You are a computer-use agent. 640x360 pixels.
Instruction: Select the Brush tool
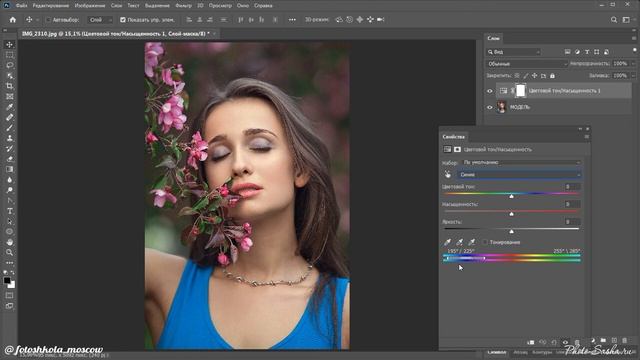[9, 128]
